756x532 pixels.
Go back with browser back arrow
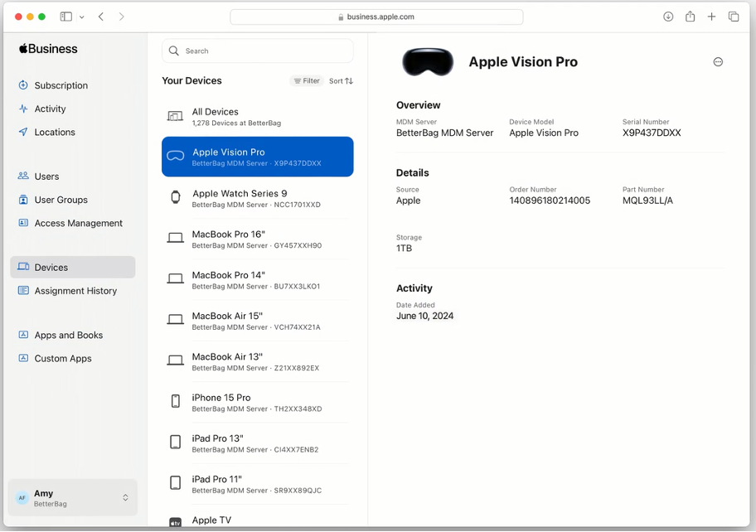point(101,17)
